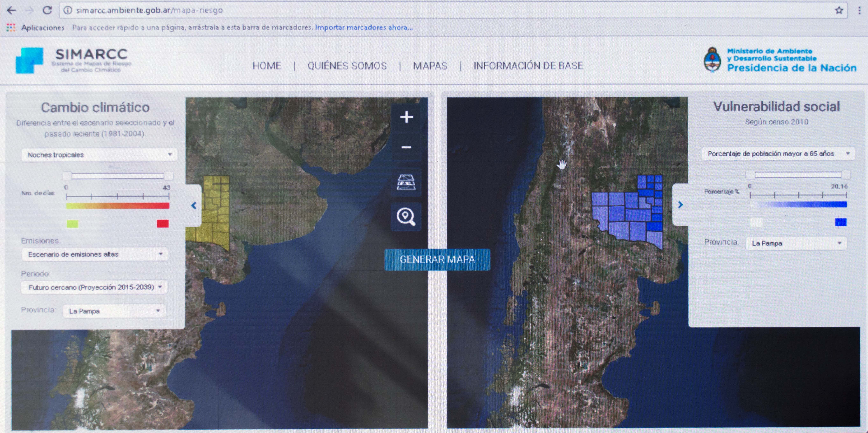Screen dimensions: 868x433
Task: Click the right handle of Porcentaje % slider
Action: point(846,174)
